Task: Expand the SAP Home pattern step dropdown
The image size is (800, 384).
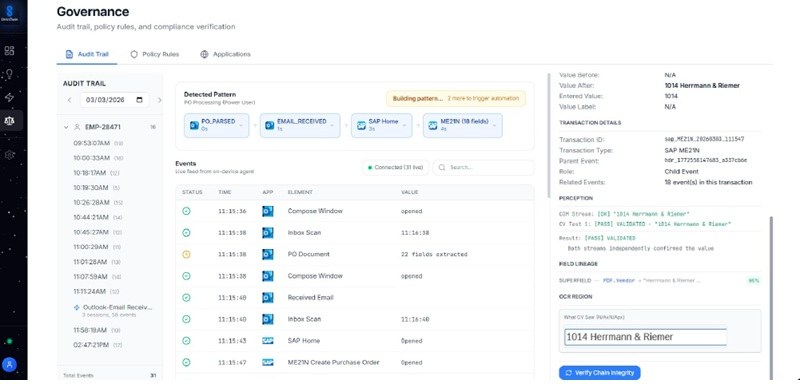Action: tap(404, 125)
